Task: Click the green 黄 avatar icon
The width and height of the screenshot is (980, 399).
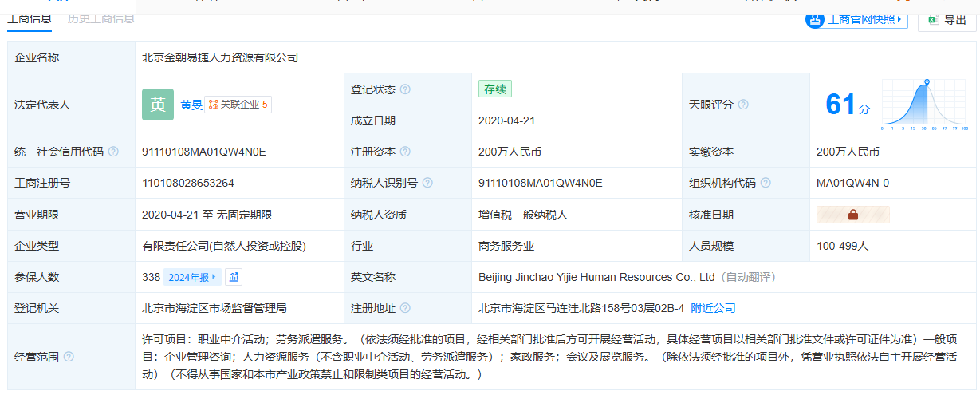Action: (x=158, y=104)
